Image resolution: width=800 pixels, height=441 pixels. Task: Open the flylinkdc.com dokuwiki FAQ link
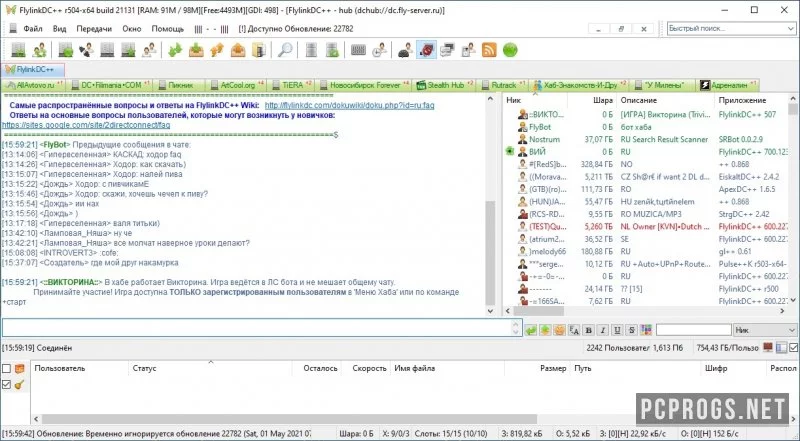349,105
